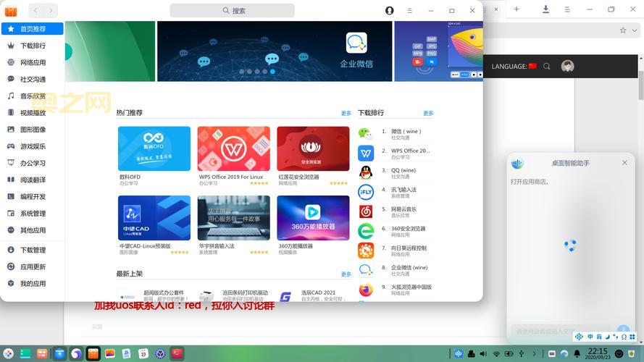Screen dimensions: 644x362
Task: Toggle 中 Chinese/English mode on input method bar
Action: (590, 337)
